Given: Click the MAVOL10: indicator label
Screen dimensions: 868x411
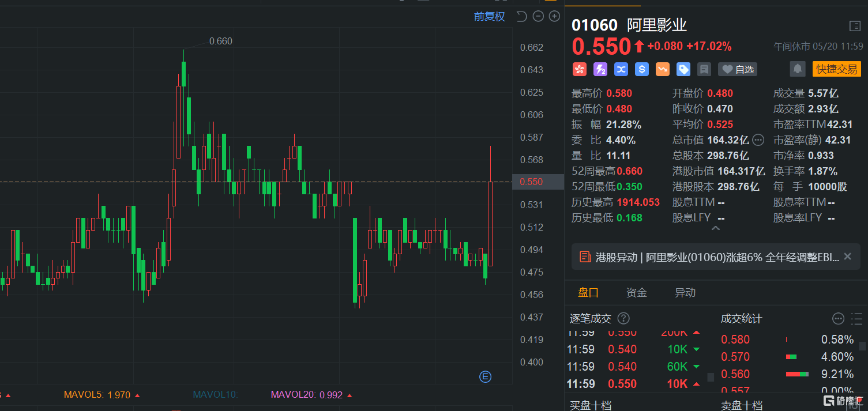Looking at the screenshot, I should coord(215,395).
